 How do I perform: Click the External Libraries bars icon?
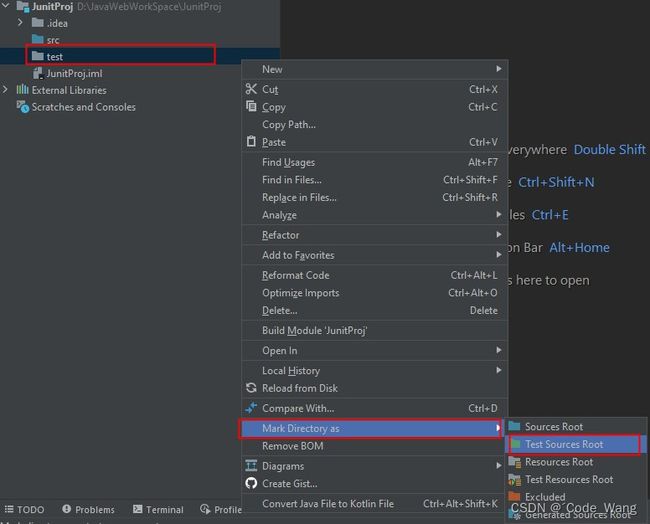(x=22, y=90)
